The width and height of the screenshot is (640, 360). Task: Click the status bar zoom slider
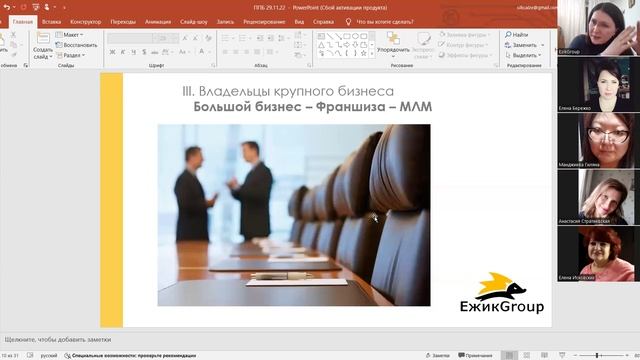pos(601,356)
